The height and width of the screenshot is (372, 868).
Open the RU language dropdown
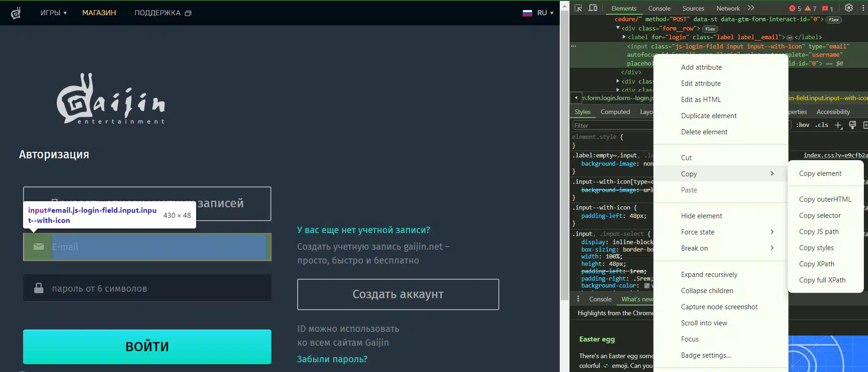tap(545, 13)
